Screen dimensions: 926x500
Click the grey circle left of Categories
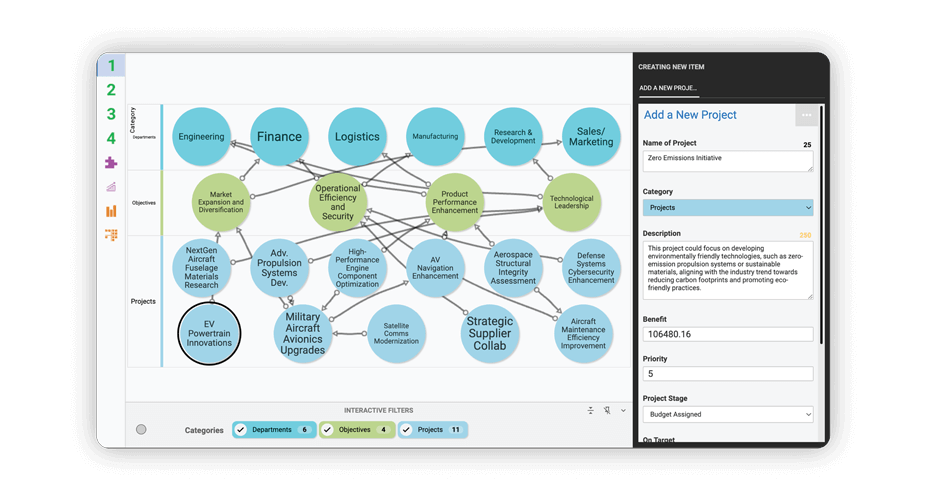(x=141, y=430)
